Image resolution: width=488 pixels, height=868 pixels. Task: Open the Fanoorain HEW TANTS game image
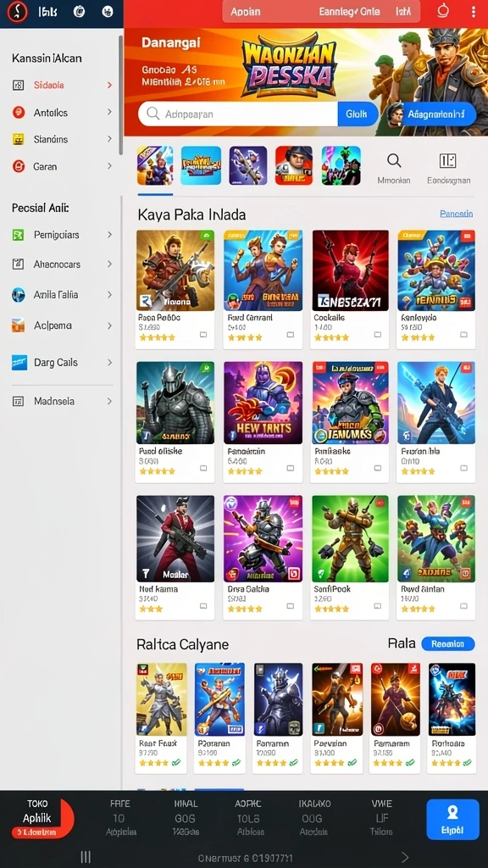click(263, 403)
